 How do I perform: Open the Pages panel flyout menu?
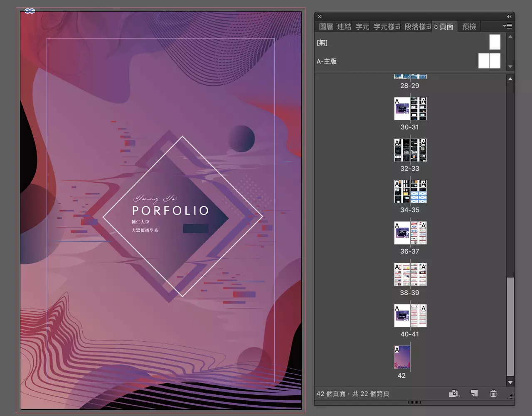(507, 26)
